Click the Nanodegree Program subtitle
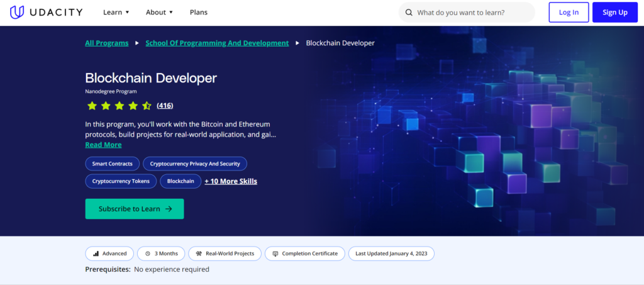Image resolution: width=644 pixels, height=285 pixels. coord(111,92)
